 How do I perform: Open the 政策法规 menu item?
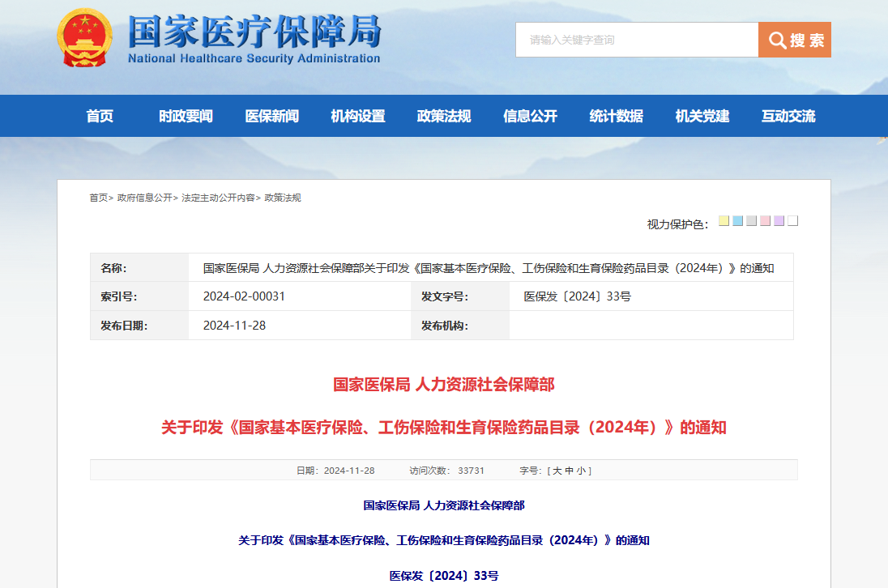click(444, 116)
